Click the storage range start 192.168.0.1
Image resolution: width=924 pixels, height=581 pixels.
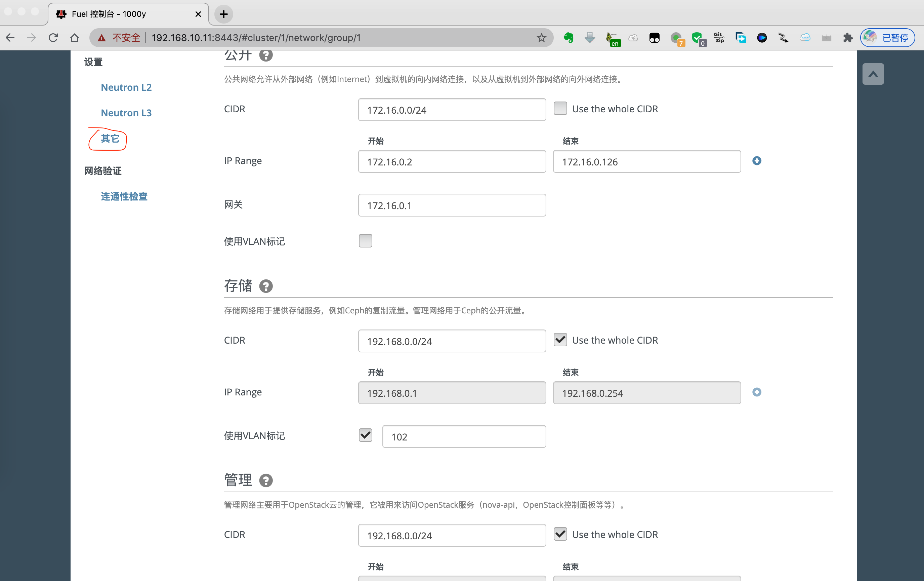(x=452, y=393)
